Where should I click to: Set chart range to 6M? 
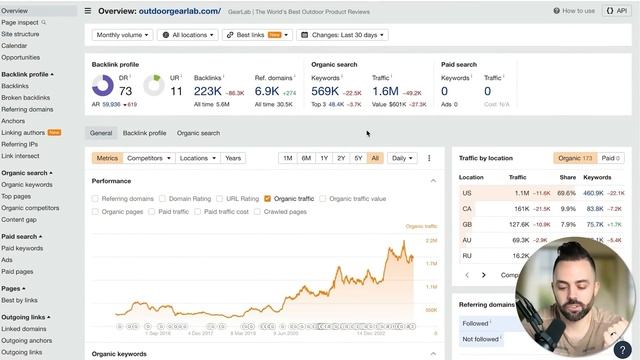[306, 158]
